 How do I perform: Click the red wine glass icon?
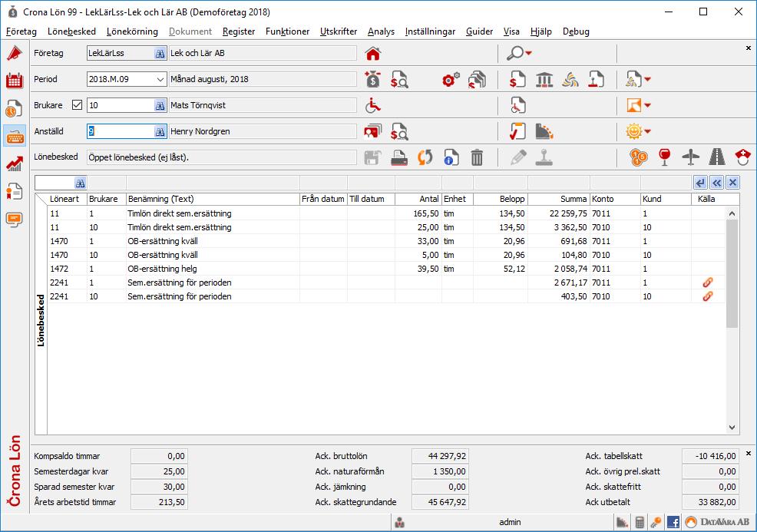[x=664, y=157]
